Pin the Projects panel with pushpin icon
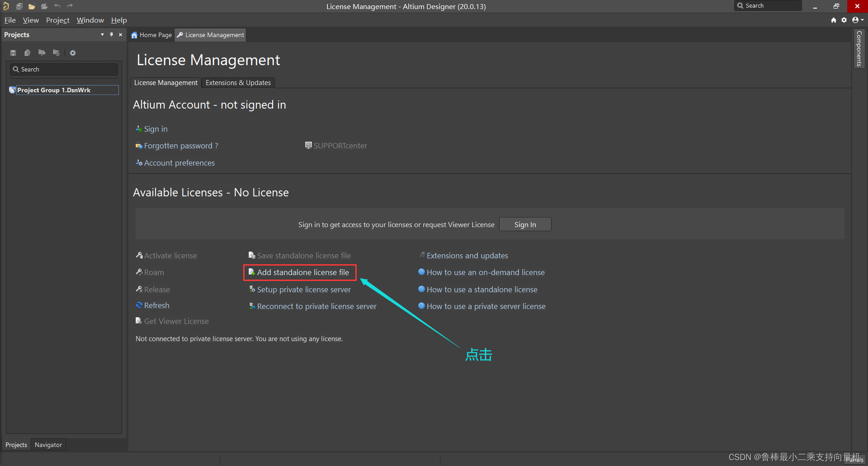The image size is (868, 466). coord(111,35)
